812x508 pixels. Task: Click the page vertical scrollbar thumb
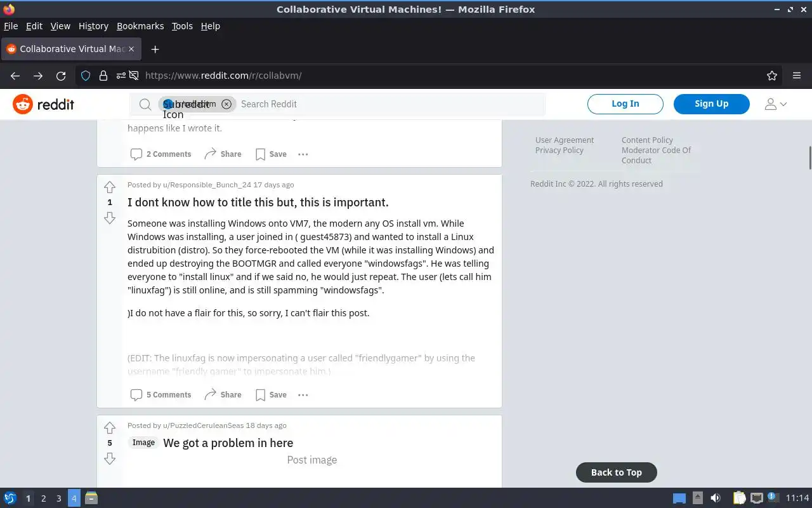(809, 157)
